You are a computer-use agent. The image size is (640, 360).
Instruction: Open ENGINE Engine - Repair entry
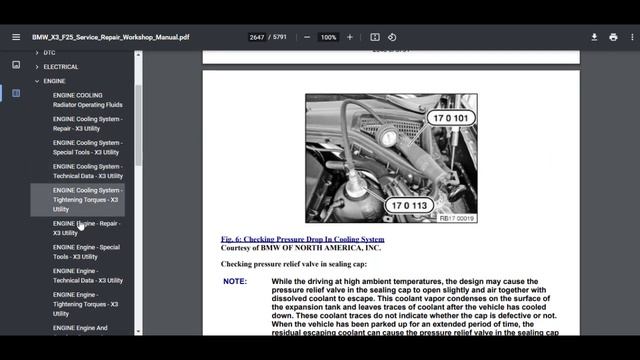[86, 228]
